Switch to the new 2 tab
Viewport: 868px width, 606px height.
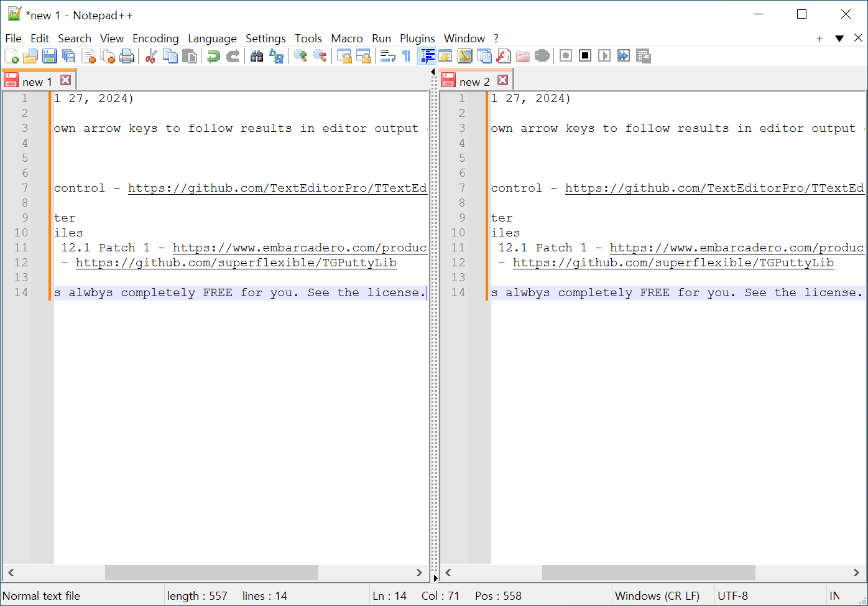[474, 82]
